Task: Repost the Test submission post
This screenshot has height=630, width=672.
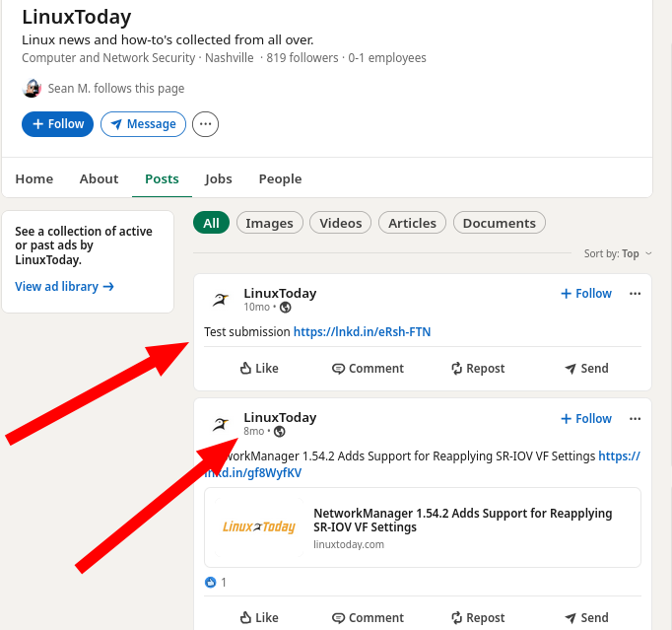Action: [x=478, y=369]
